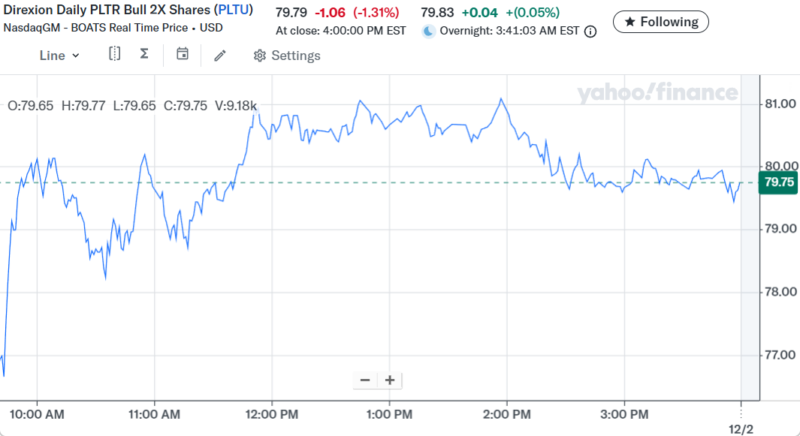Open the calendar events icon
This screenshot has width=800, height=436.
pos(182,55)
